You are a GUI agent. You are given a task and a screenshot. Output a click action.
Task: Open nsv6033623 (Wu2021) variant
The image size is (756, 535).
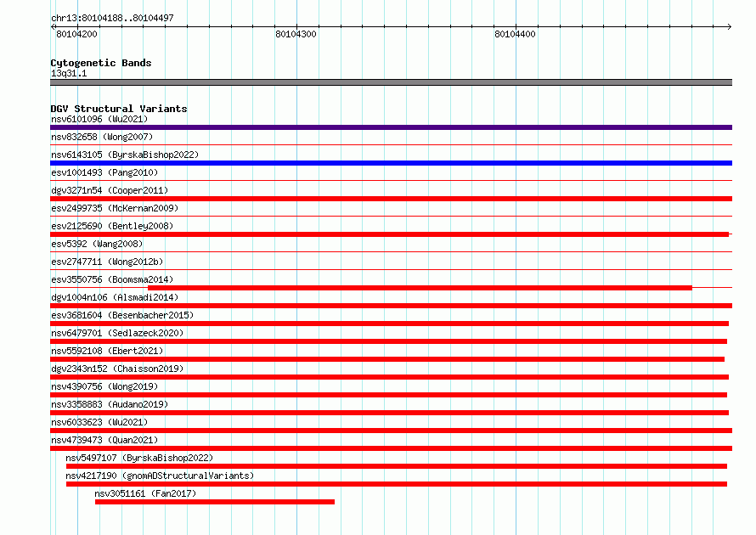99,422
